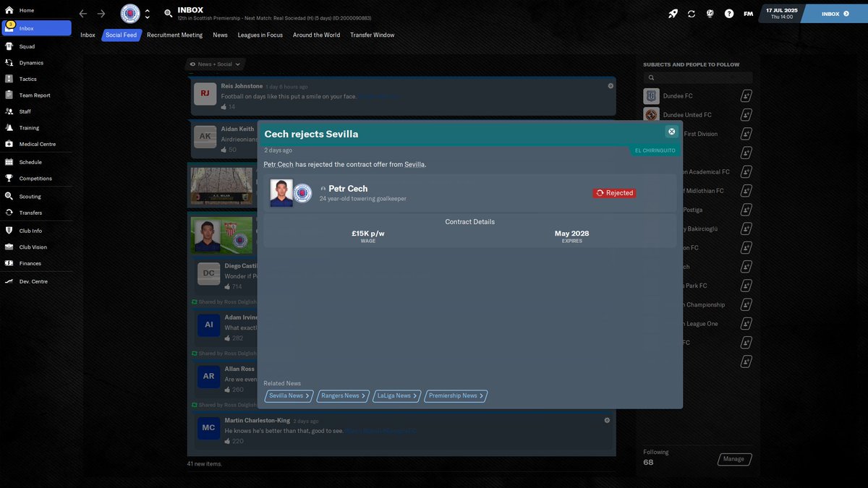Click the Manage button under Following
The height and width of the screenshot is (488, 868).
click(733, 458)
